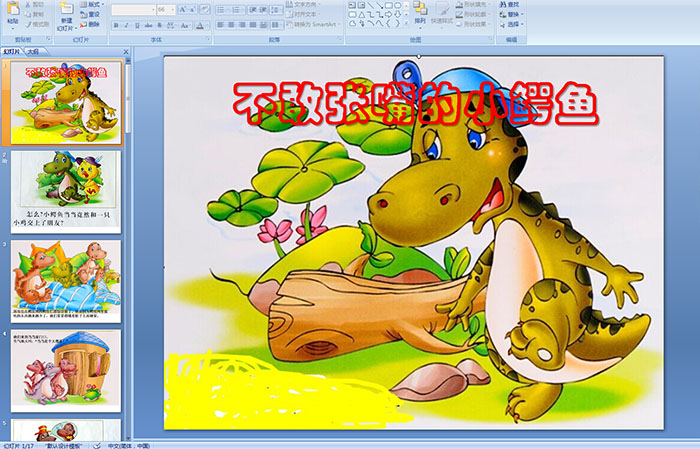Open the Arrange (排列) menu

pyautogui.click(x=420, y=15)
